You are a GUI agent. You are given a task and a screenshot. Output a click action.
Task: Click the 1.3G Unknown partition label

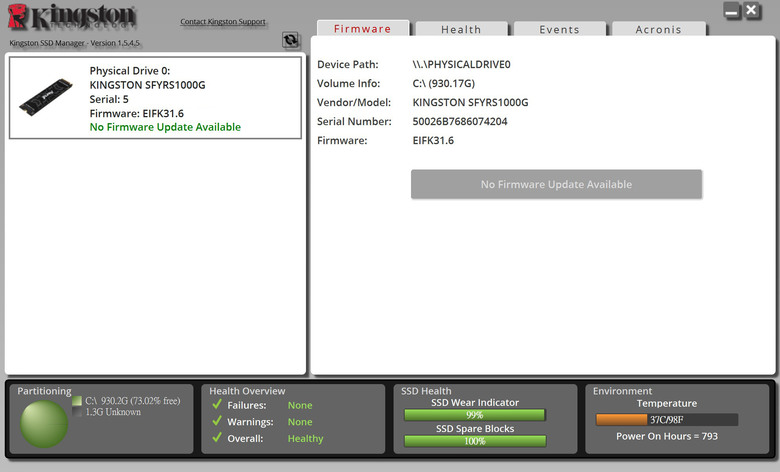(113, 412)
